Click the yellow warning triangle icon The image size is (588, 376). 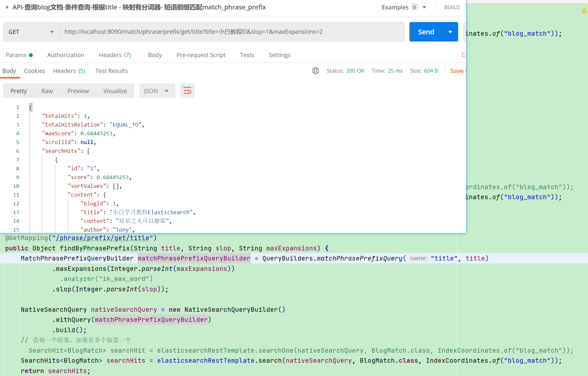(584, 11)
